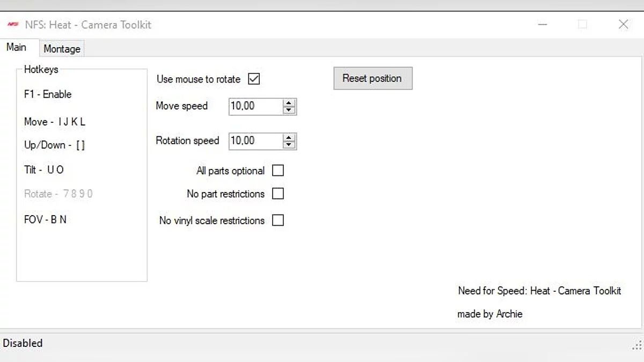Click the made by Archie credit text
Screen dimensions: 644x362
pyautogui.click(x=489, y=314)
